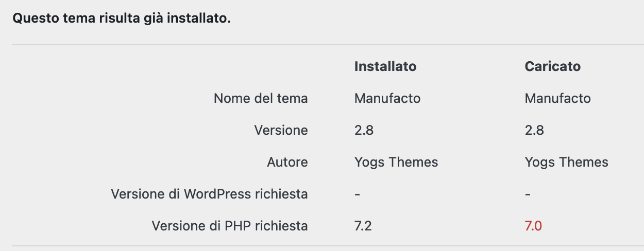
Task: Click the "Autore" row label
Action: click(287, 162)
